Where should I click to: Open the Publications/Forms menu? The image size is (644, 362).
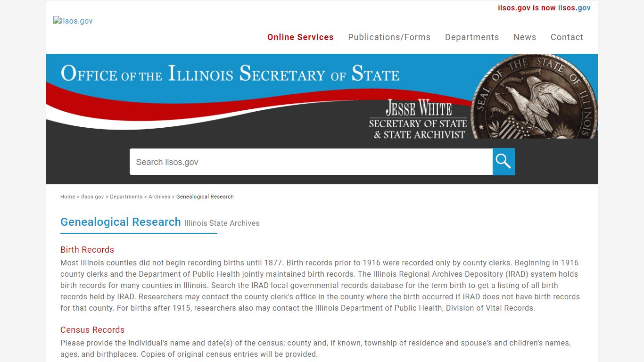point(389,37)
